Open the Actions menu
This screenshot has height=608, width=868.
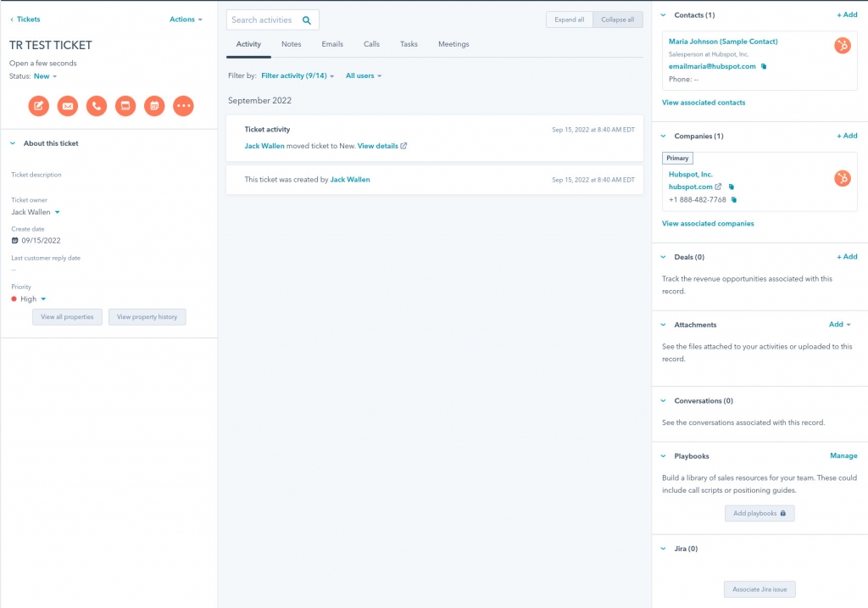(184, 19)
